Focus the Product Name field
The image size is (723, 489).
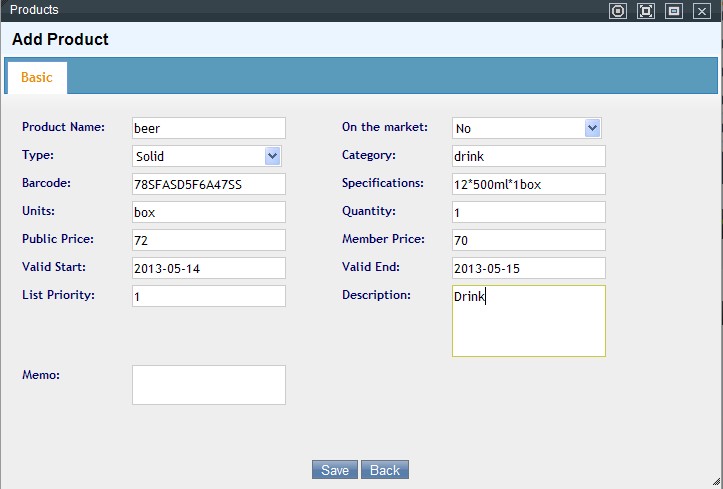pyautogui.click(x=208, y=128)
